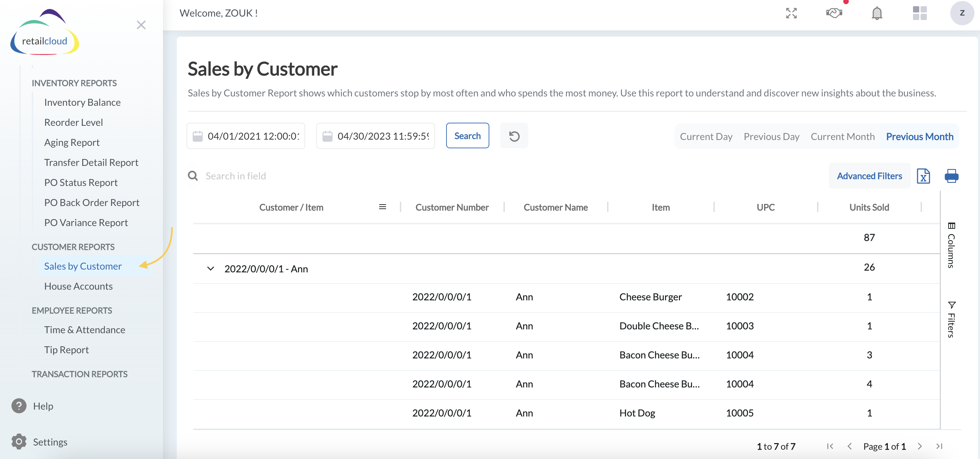Image resolution: width=980 pixels, height=459 pixels.
Task: Select Current Month range
Action: click(x=842, y=137)
